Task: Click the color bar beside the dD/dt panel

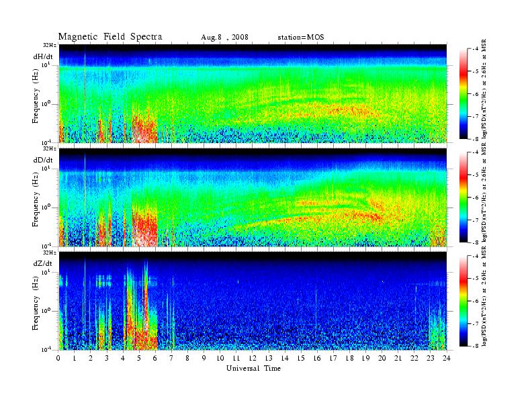Action: (463, 197)
